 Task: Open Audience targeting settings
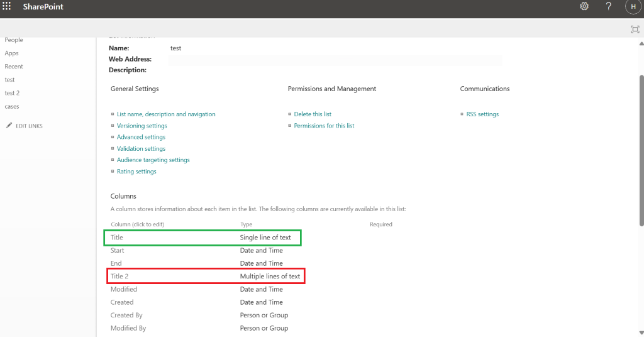pyautogui.click(x=153, y=160)
